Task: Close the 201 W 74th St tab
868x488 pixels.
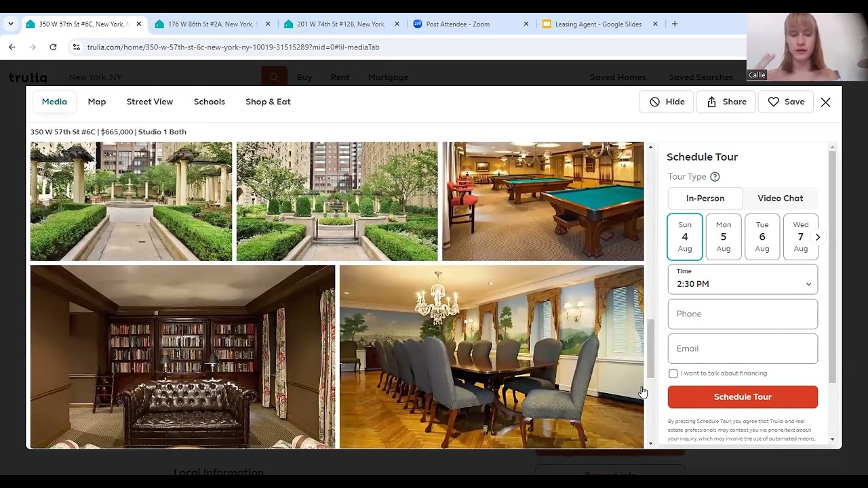Action: click(x=397, y=24)
